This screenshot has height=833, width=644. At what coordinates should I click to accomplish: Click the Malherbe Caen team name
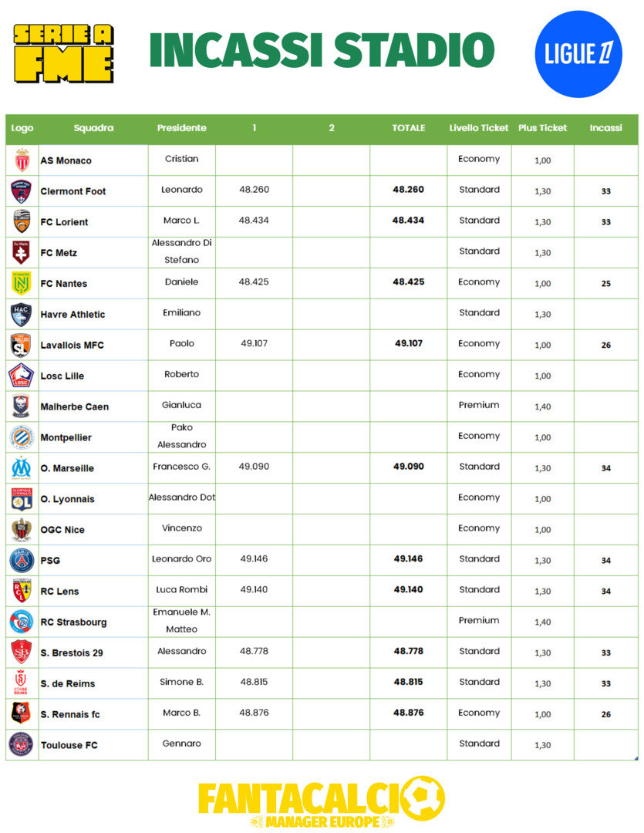[x=75, y=406]
